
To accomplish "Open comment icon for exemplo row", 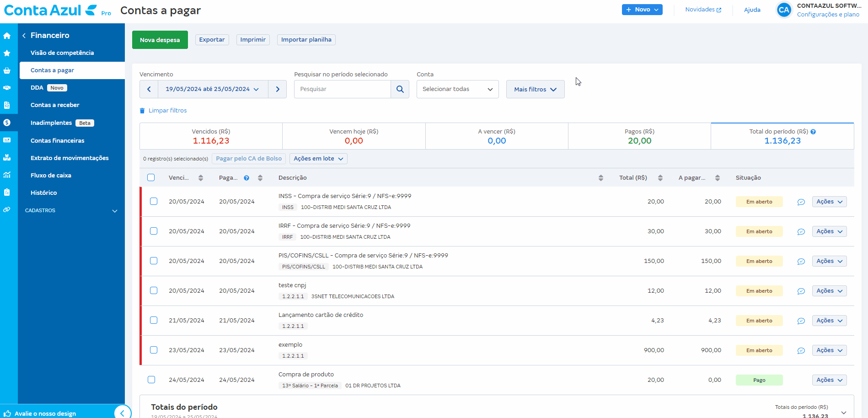I will (801, 350).
